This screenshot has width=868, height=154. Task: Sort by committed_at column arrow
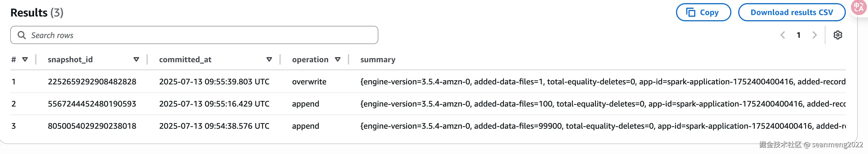[x=269, y=59]
